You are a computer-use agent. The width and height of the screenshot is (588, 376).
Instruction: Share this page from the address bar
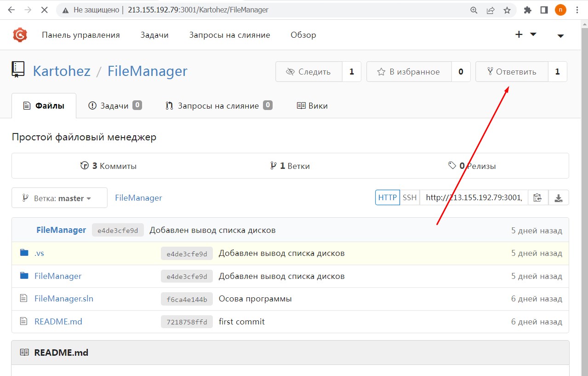click(491, 10)
